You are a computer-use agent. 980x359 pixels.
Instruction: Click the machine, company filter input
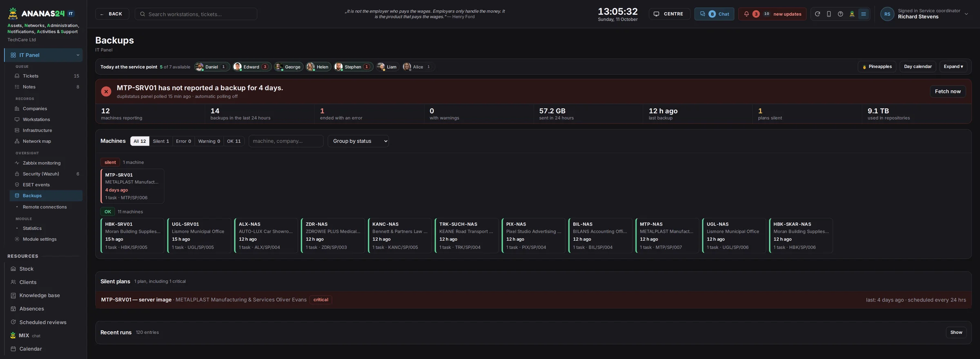point(286,141)
